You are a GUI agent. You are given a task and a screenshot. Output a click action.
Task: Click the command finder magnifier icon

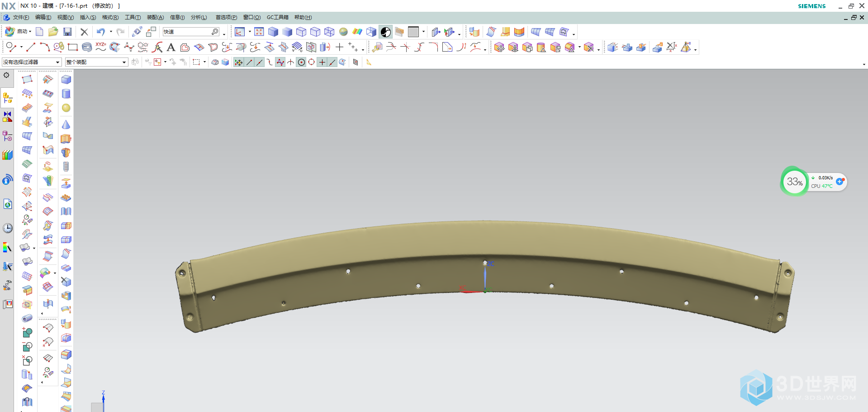click(215, 32)
